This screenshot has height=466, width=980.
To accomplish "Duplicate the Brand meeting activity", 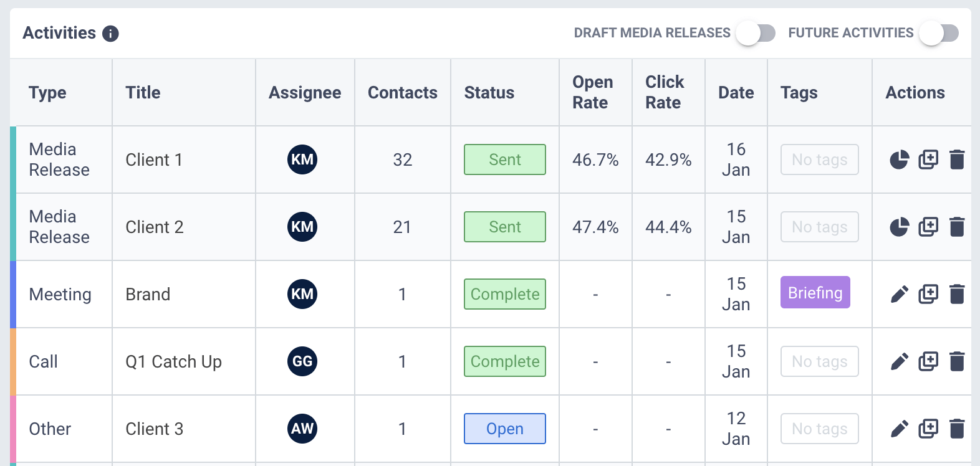I will [928, 294].
